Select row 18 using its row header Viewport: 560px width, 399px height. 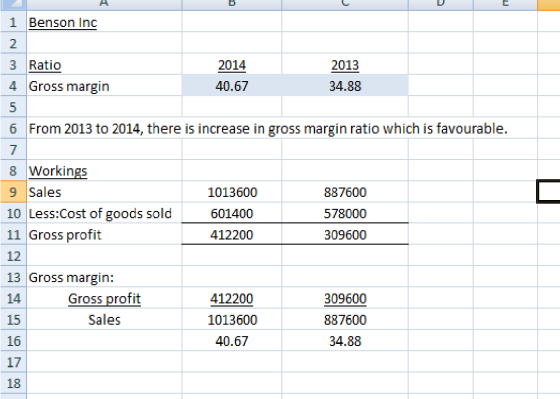click(x=13, y=383)
